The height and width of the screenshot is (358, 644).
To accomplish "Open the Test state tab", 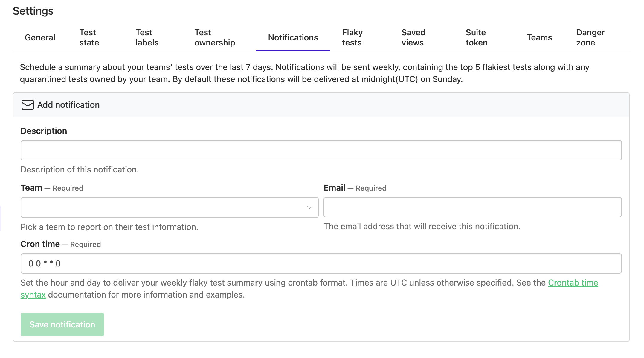I will 88,37.
